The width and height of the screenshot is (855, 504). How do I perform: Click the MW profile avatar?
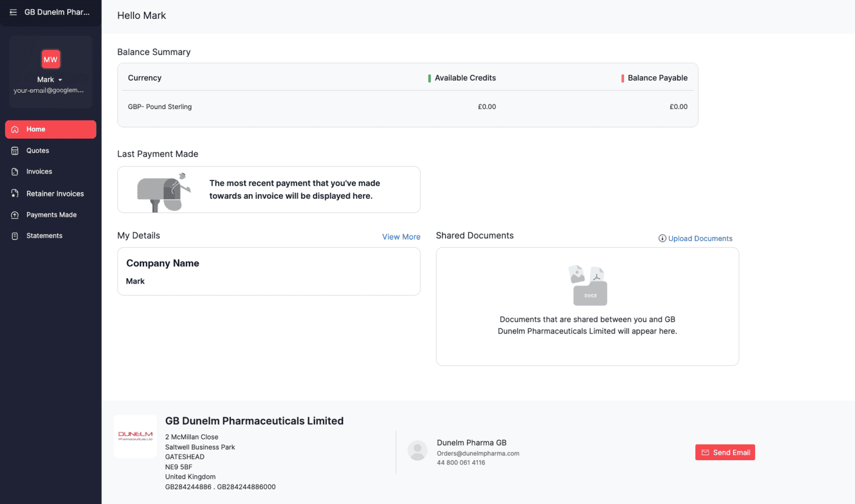[51, 59]
